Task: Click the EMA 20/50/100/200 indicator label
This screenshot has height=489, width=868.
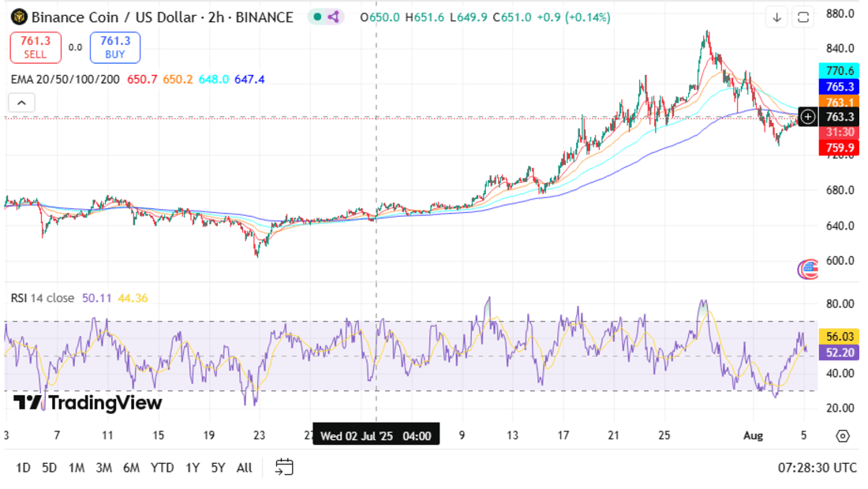Action: [65, 79]
